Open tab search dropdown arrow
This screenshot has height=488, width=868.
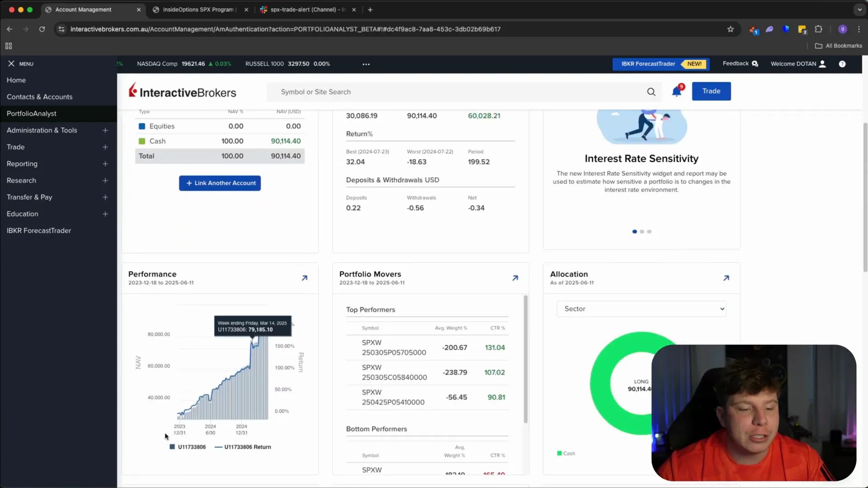pyautogui.click(x=859, y=9)
